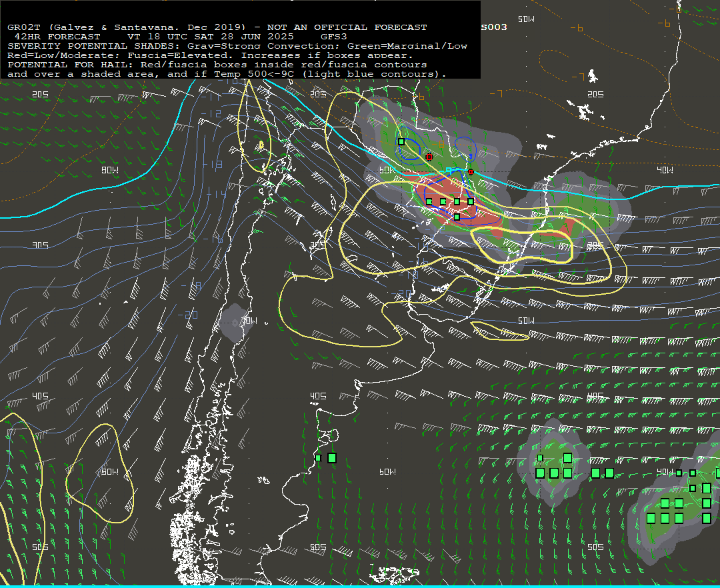Click the upper '40W' longitude label
Viewport: 720px width, 588px height.
pos(665,170)
